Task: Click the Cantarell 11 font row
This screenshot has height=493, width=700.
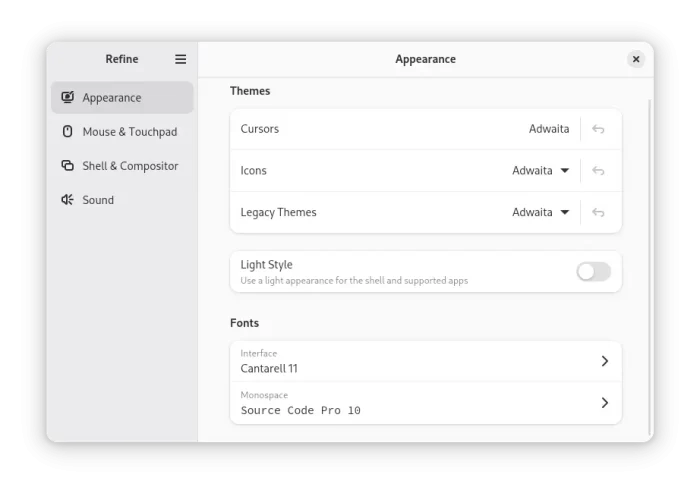Action: (x=426, y=361)
